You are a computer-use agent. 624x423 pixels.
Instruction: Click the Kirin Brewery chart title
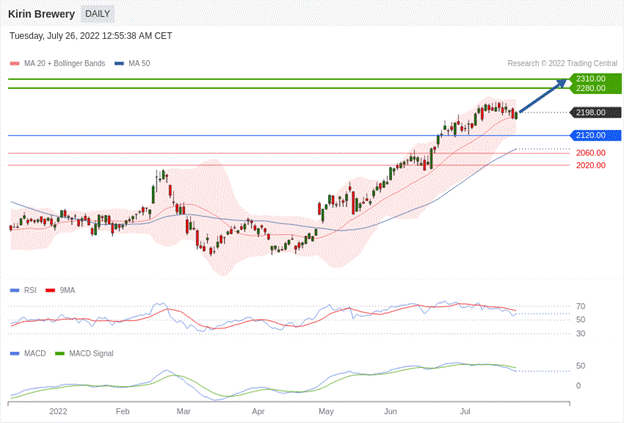click(x=41, y=14)
